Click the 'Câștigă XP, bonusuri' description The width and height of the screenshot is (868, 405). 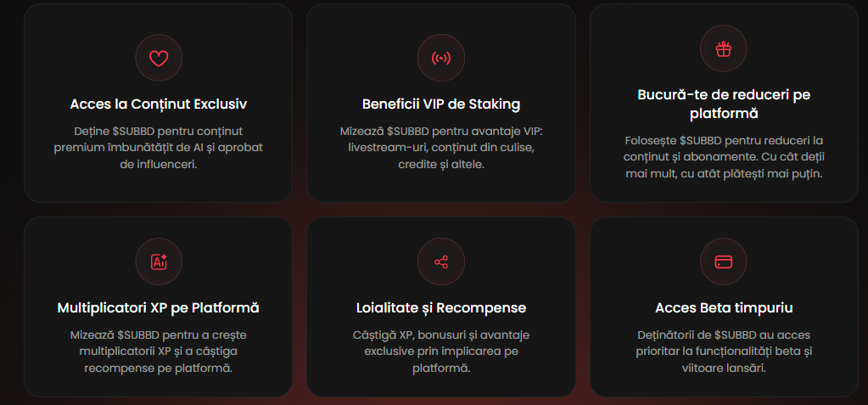(x=441, y=352)
